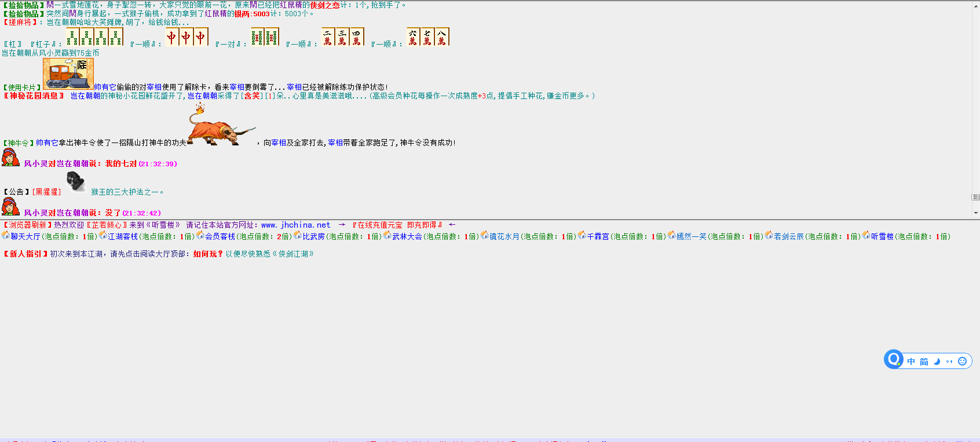Click the fiery bull 神牛令 image

tap(221, 124)
